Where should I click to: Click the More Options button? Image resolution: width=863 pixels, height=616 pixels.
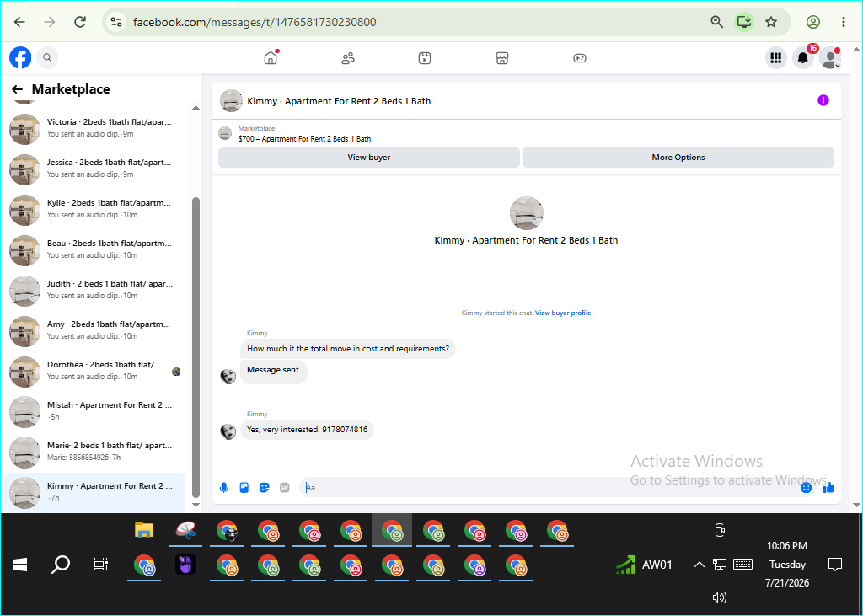tap(678, 158)
